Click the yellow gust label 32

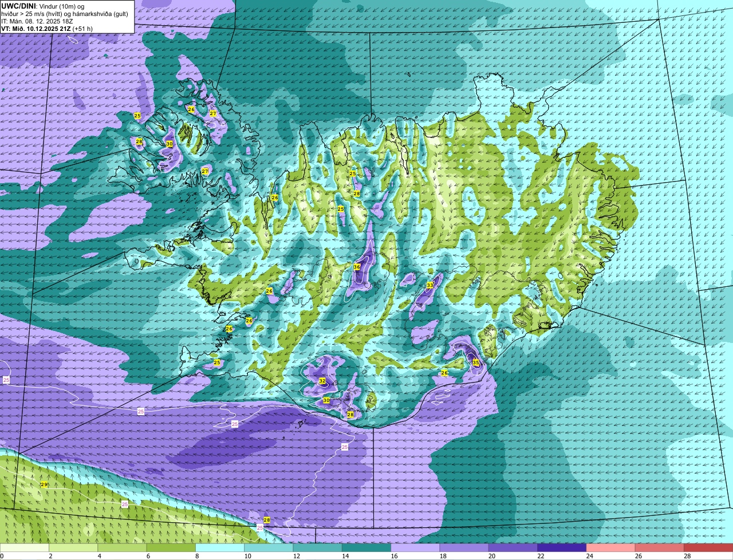322,381
